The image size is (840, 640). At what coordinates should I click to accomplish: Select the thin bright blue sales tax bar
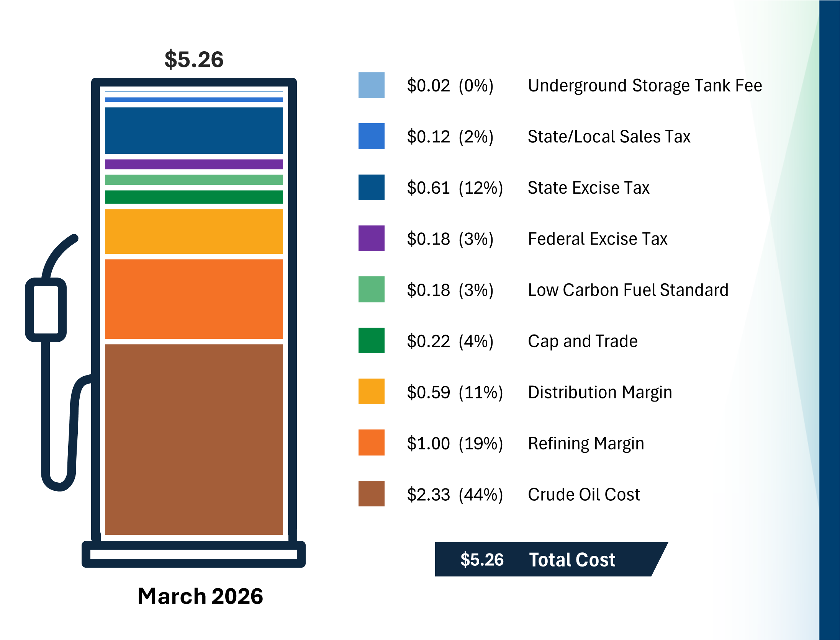tap(194, 100)
